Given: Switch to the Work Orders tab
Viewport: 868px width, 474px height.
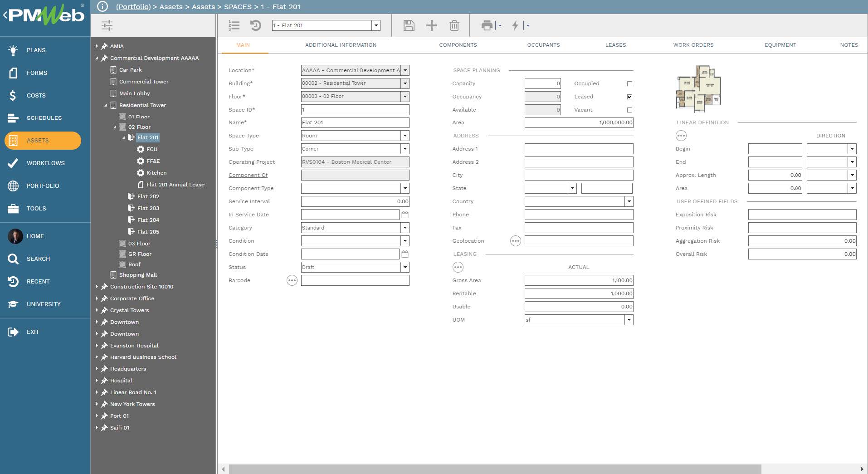Looking at the screenshot, I should tap(693, 45).
